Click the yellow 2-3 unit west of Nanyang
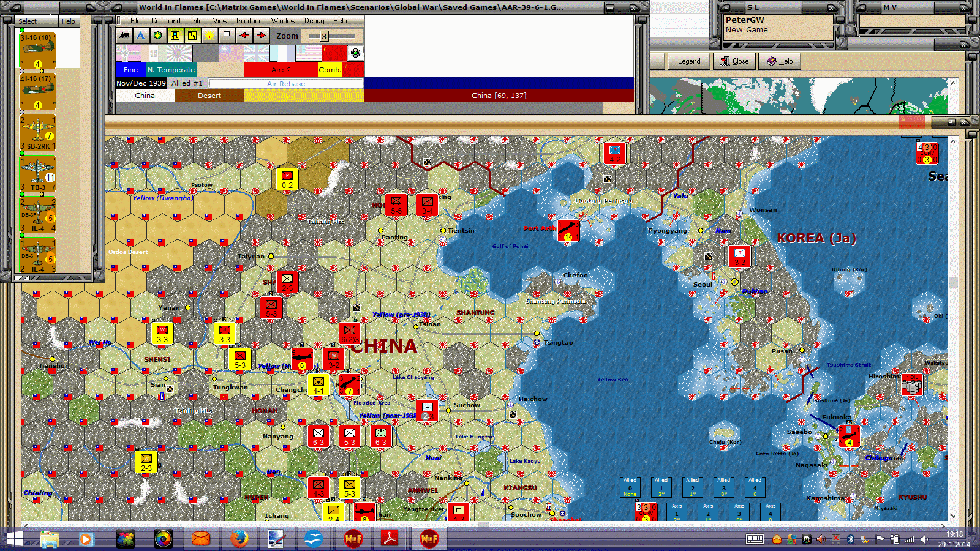This screenshot has height=551, width=980. pos(146,462)
